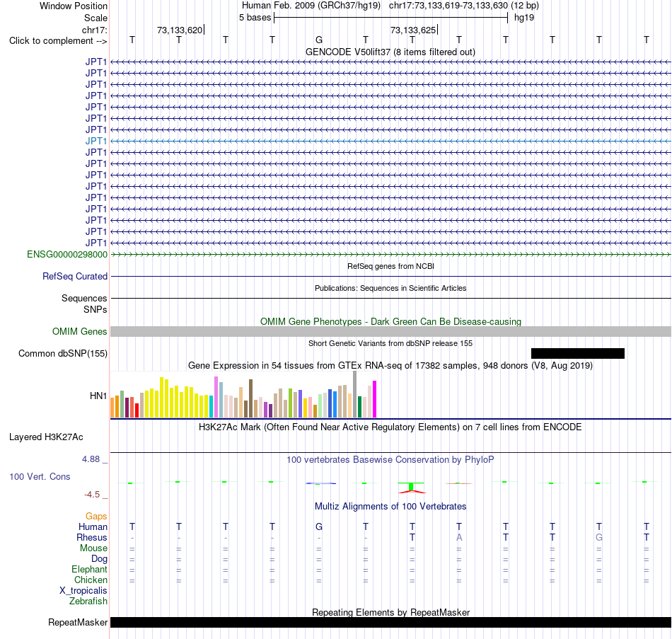This screenshot has height=639, width=672.
Task: Open '100 vertebrates Basewise Conservation by PhyloP' title
Action: pos(390,460)
